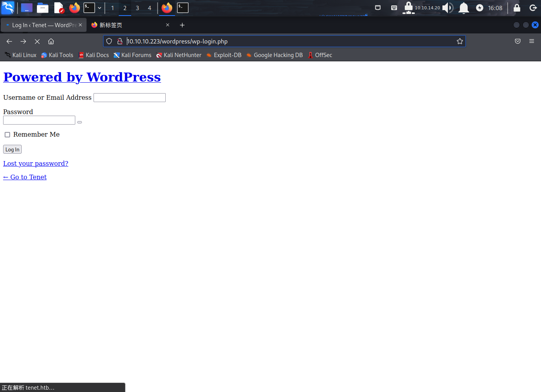Open the Kali Linux bookmark
The height and width of the screenshot is (392, 541).
[21, 55]
